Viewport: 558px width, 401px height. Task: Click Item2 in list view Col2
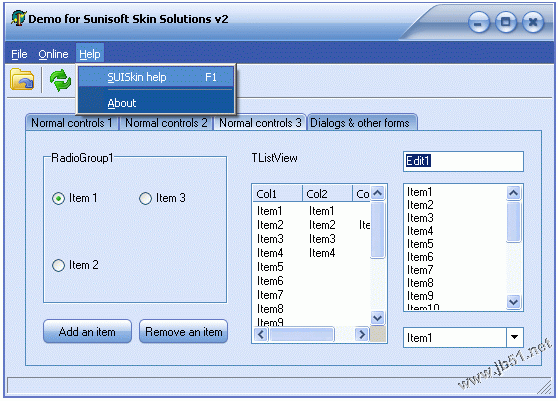pyautogui.click(x=322, y=225)
